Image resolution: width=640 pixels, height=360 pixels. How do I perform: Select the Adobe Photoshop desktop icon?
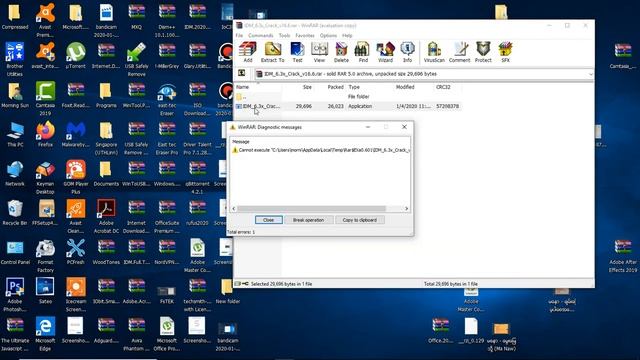coord(15,295)
